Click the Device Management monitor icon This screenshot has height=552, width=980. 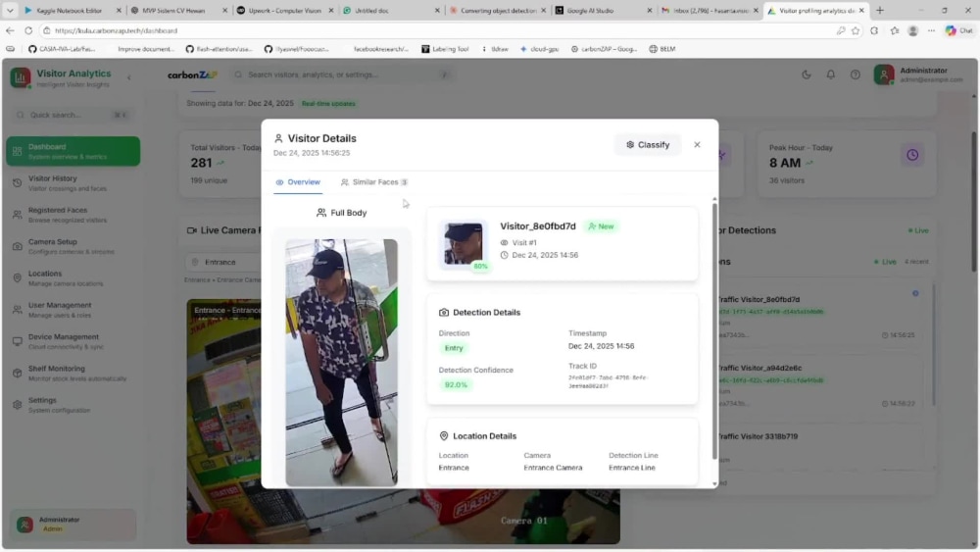pos(17,341)
